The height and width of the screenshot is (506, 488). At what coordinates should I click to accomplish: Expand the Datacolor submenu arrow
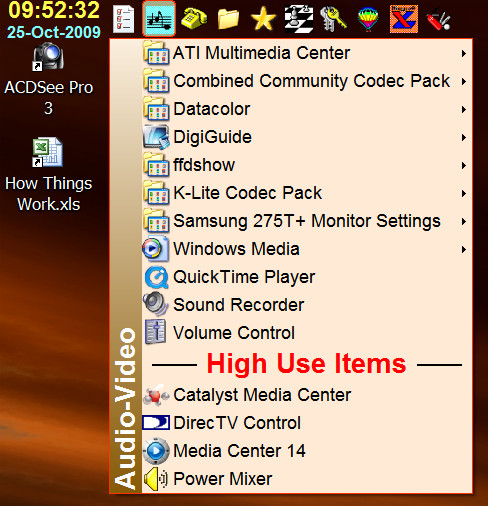[x=464, y=109]
